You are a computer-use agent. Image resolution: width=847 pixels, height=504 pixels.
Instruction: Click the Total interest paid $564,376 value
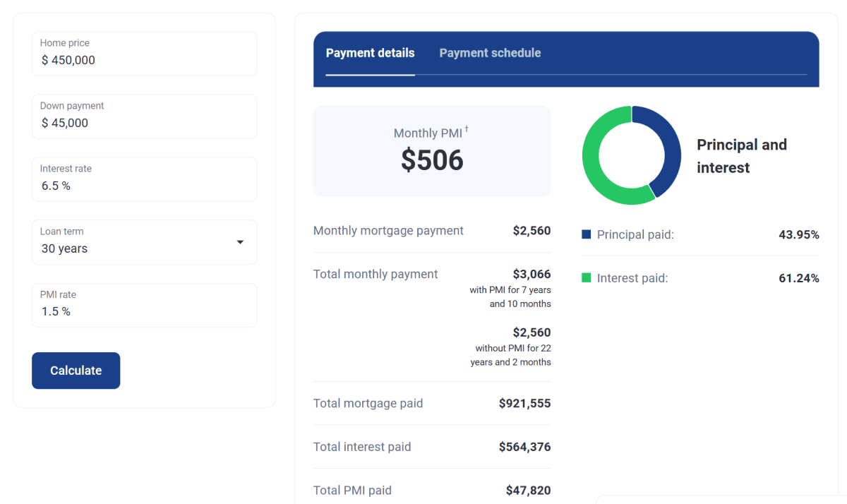tap(524, 447)
